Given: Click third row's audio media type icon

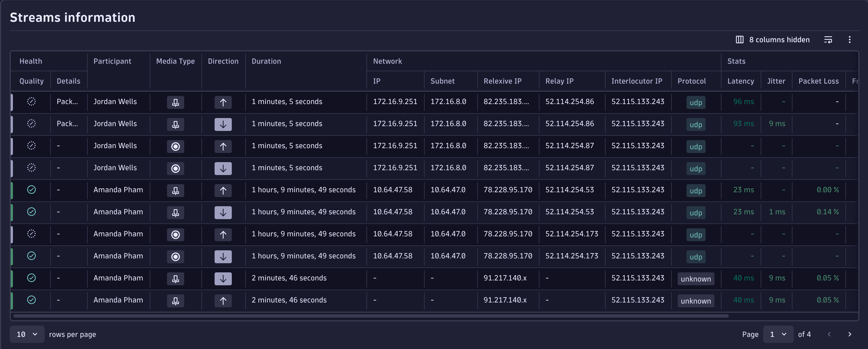Looking at the screenshot, I should [x=175, y=146].
